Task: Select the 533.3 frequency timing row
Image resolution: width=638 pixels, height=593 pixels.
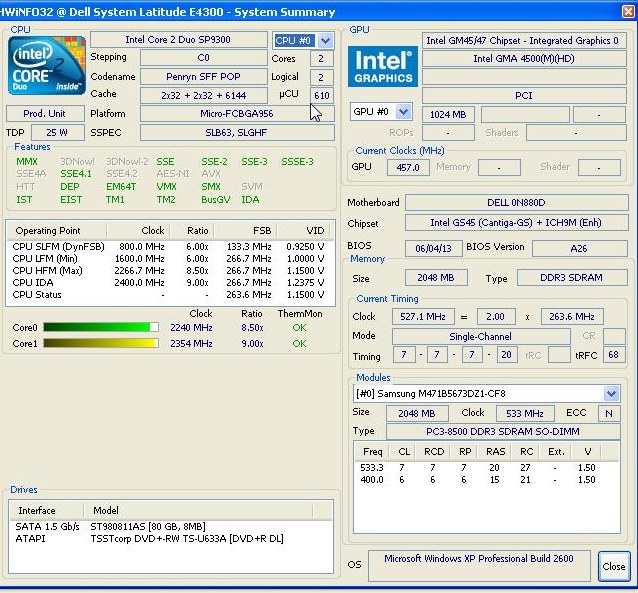Action: coord(486,468)
